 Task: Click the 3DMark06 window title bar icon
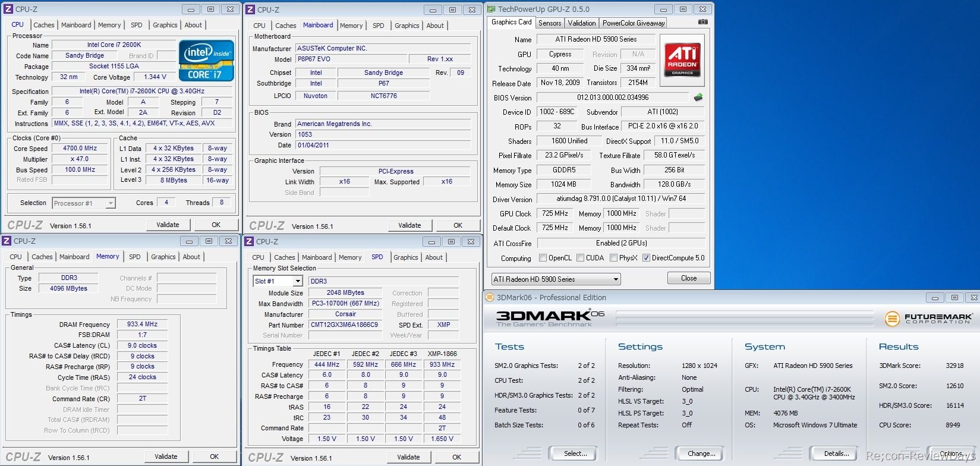point(490,297)
